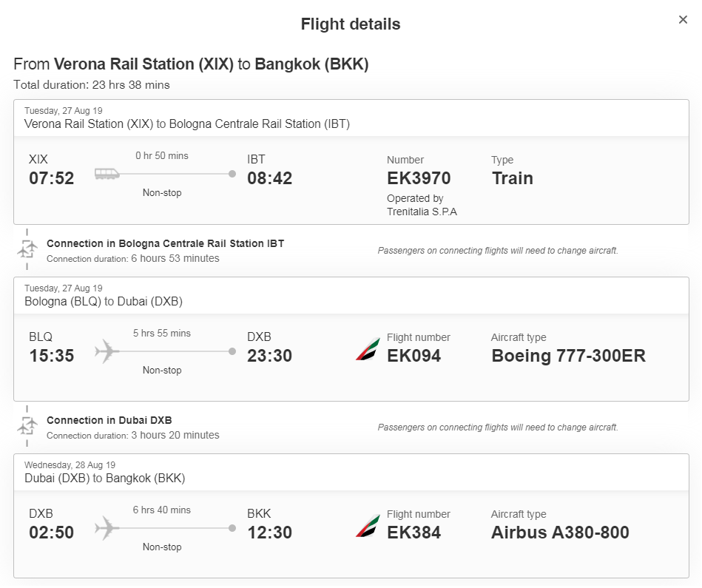Click the Emirates logo beside EK094
The height and width of the screenshot is (588, 702).
click(368, 350)
